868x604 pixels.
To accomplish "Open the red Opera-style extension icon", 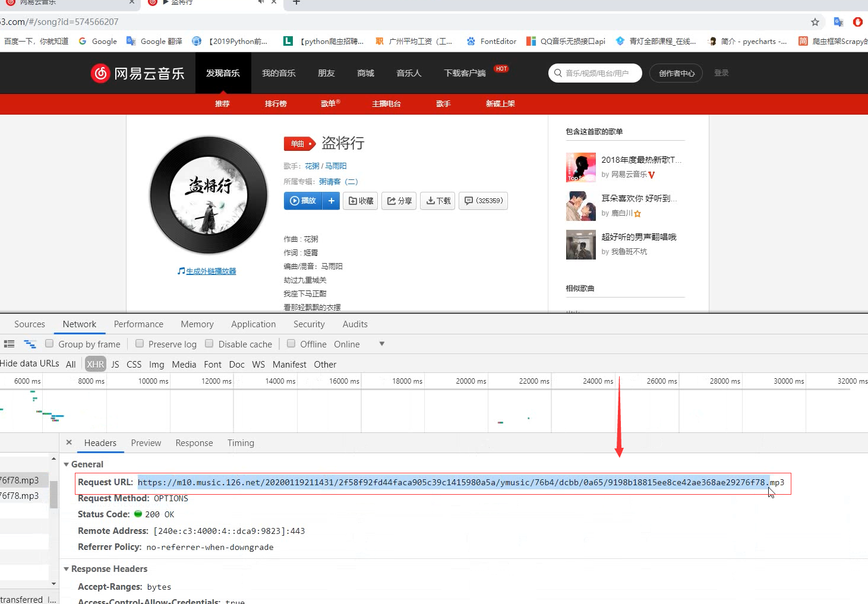I will [857, 22].
